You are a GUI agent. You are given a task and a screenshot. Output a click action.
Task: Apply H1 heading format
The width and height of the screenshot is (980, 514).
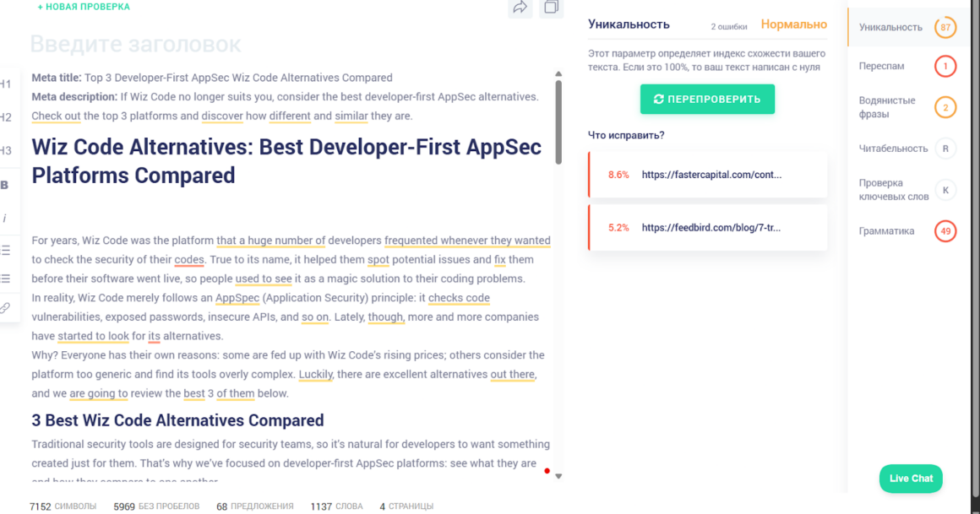pos(6,84)
